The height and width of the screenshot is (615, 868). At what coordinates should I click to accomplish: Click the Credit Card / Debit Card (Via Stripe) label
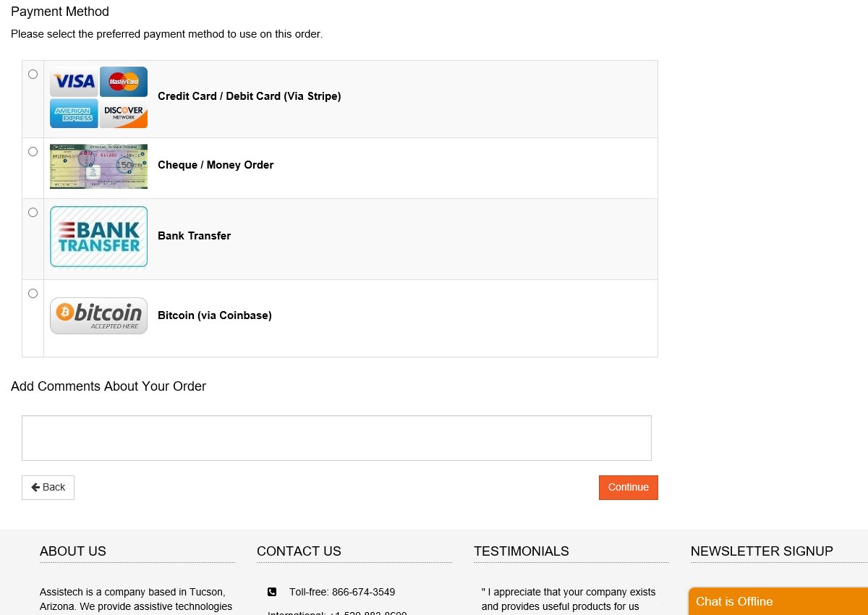pyautogui.click(x=250, y=96)
